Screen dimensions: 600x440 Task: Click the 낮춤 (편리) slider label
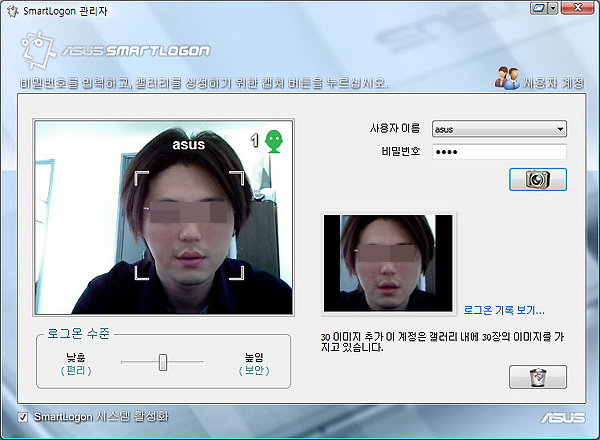coord(76,364)
